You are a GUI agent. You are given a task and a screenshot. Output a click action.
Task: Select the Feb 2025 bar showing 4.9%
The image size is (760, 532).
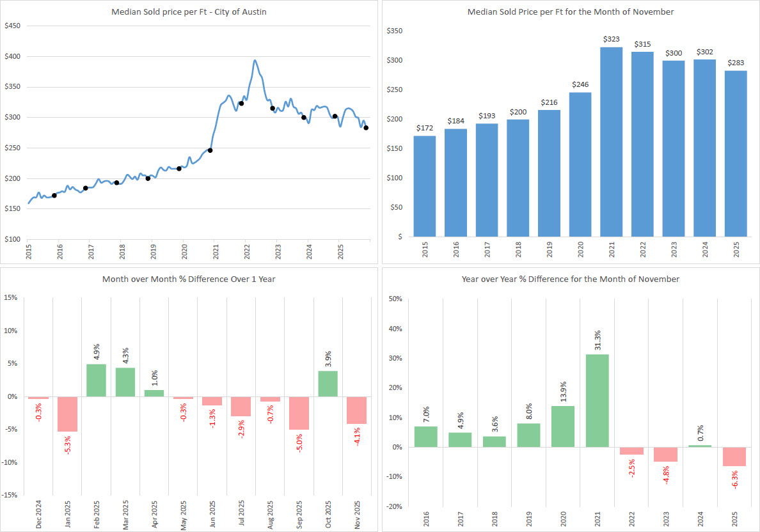pos(96,380)
